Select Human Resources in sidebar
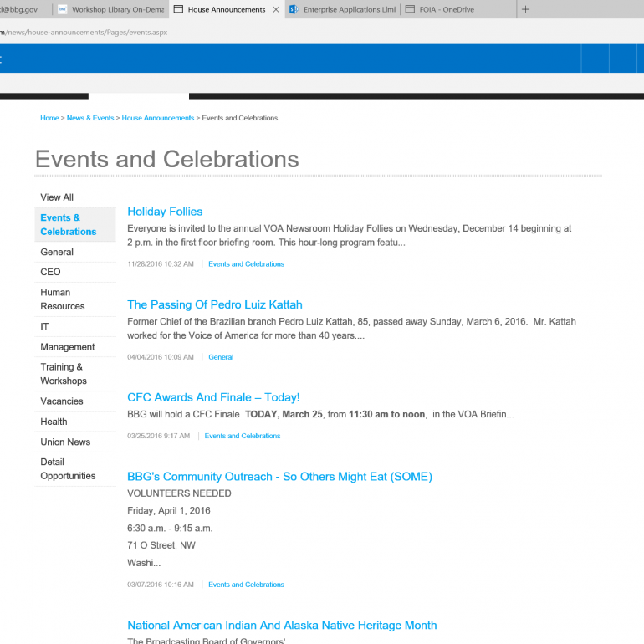Screen dimensions: 644x644 coord(63,299)
